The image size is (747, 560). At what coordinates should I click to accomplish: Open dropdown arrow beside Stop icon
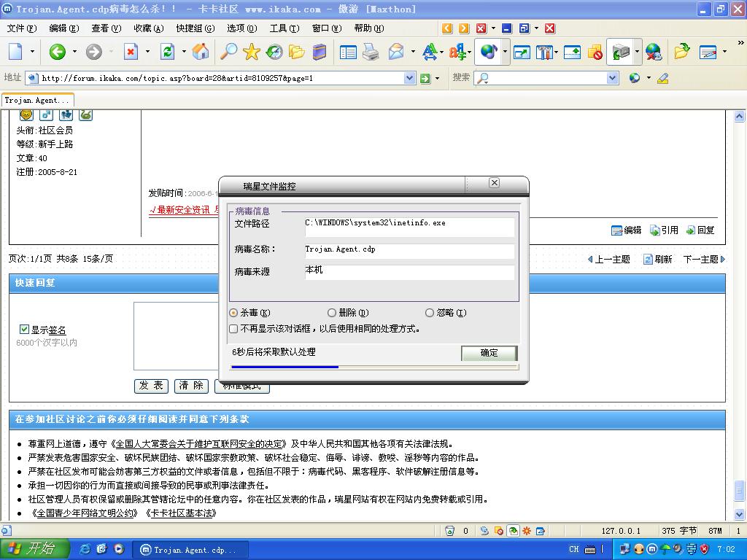point(147,52)
